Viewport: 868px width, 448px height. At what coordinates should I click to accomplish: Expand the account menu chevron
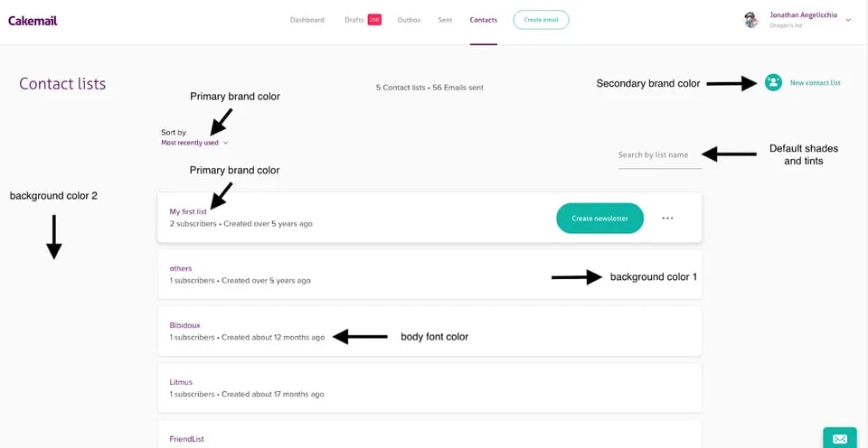pos(848,20)
